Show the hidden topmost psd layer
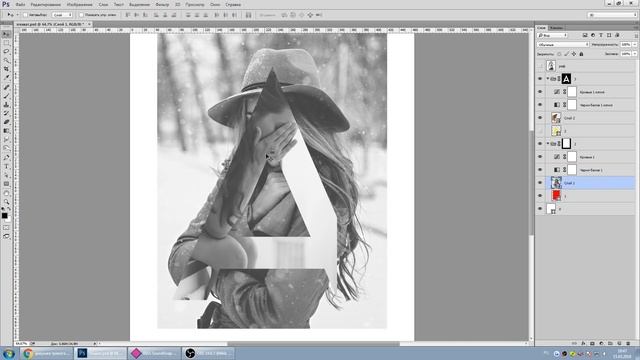The image size is (640, 360). [540, 66]
